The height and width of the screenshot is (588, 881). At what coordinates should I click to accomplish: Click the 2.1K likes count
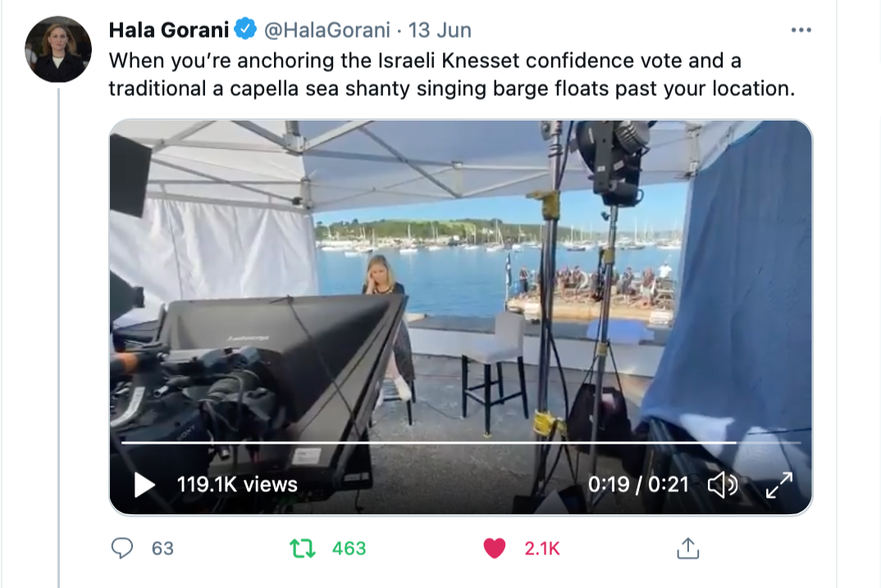tap(541, 548)
